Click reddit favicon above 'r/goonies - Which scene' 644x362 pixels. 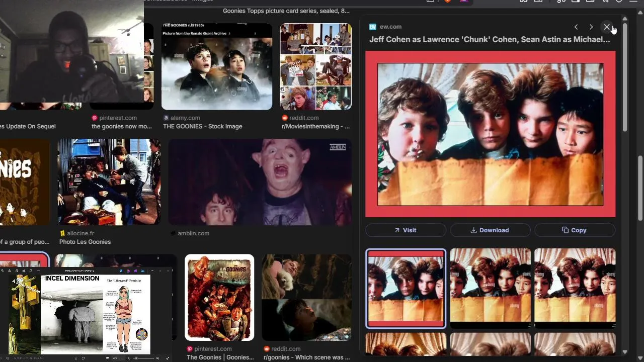click(x=267, y=349)
